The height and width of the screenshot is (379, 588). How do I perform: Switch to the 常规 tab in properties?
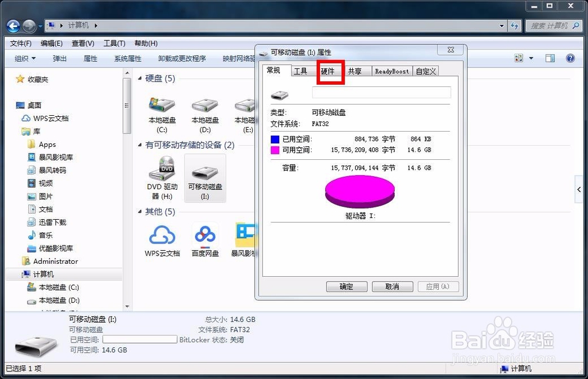(274, 70)
